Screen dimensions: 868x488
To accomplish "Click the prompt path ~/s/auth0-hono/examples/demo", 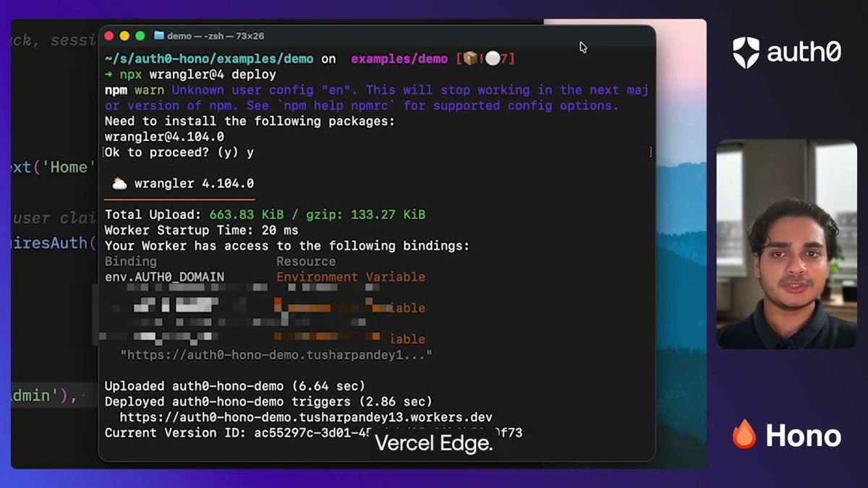I will 210,59.
